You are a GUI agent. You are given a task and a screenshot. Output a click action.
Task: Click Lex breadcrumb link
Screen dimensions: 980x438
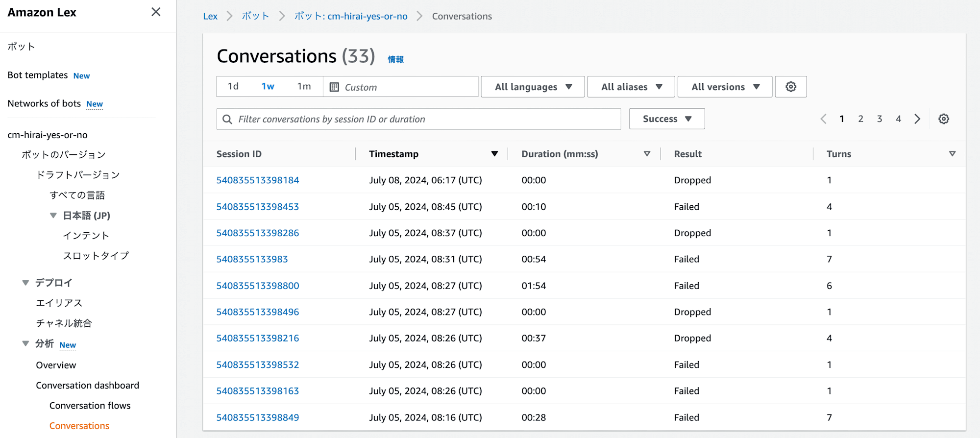click(210, 16)
